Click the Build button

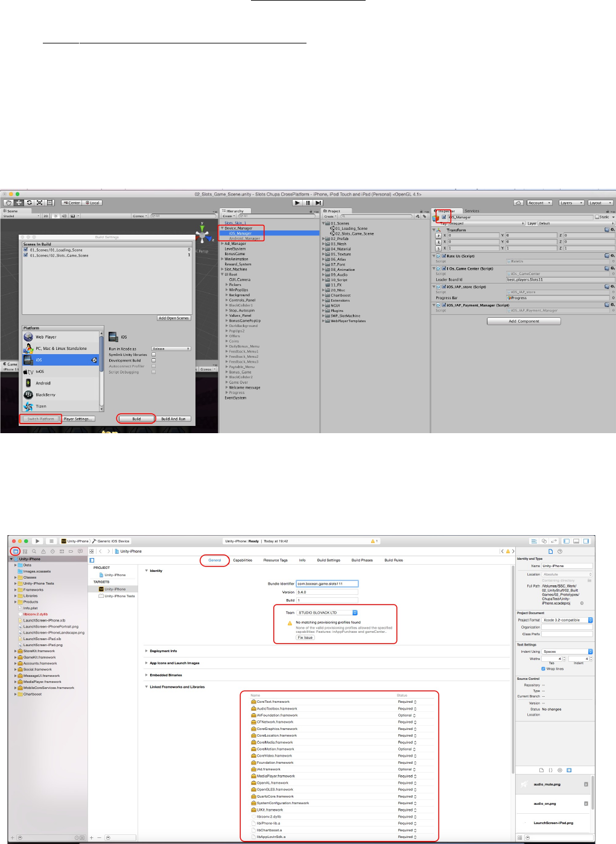pyautogui.click(x=136, y=419)
